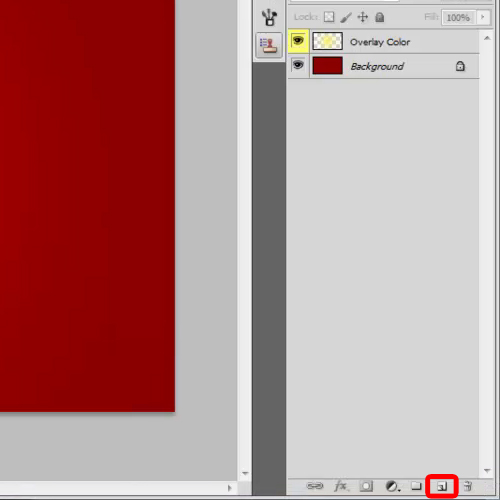Select the Overlay Color layer name
Viewport: 500px width, 500px height.
tap(380, 42)
